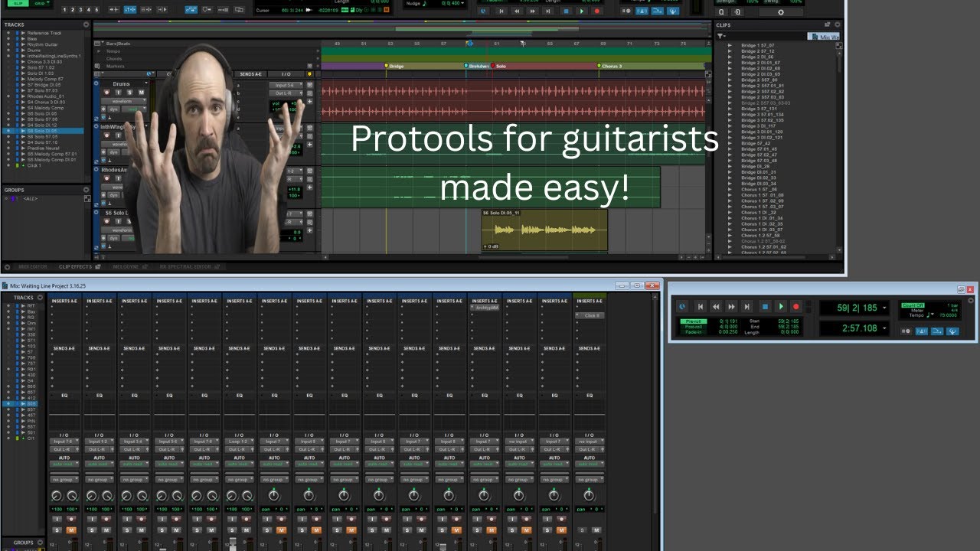Click Play in the Transport window
Image resolution: width=980 pixels, height=551 pixels.
pyautogui.click(x=781, y=307)
